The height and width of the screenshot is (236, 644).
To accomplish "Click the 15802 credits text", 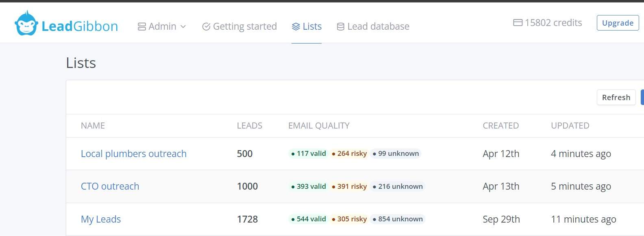I will [553, 23].
